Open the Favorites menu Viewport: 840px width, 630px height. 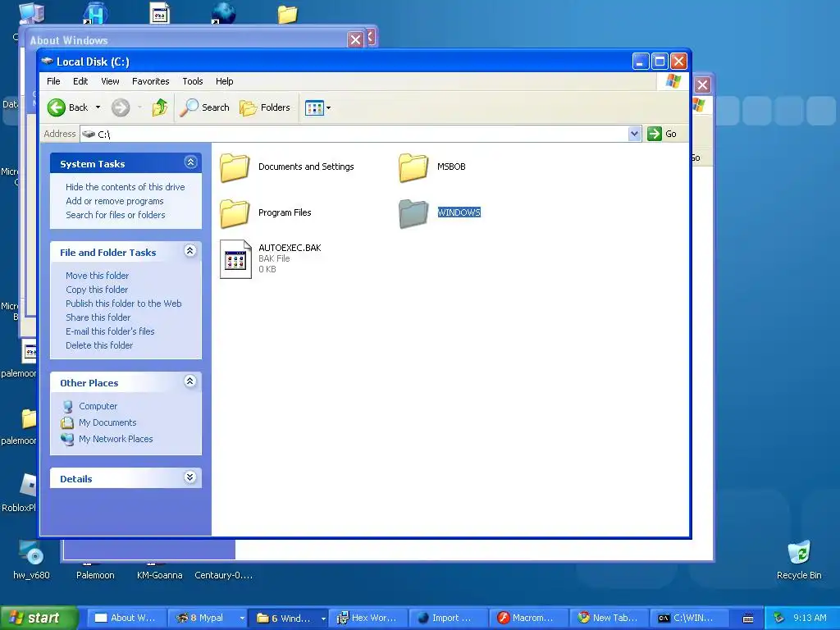(x=151, y=81)
